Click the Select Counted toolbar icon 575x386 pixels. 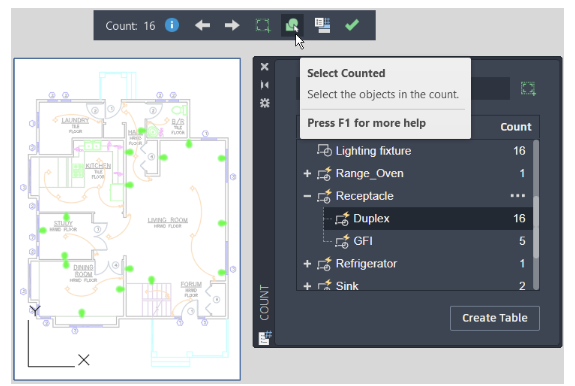pos(292,26)
